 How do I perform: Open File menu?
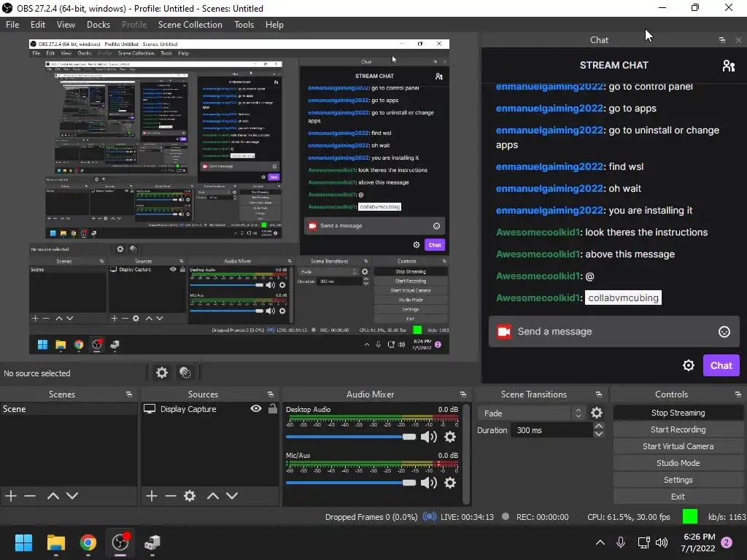pos(12,25)
